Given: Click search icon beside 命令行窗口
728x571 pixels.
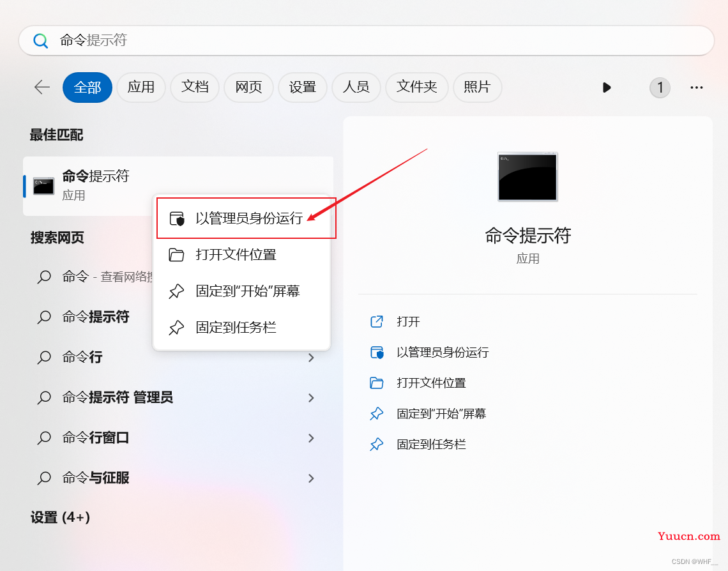Looking at the screenshot, I should 44,438.
